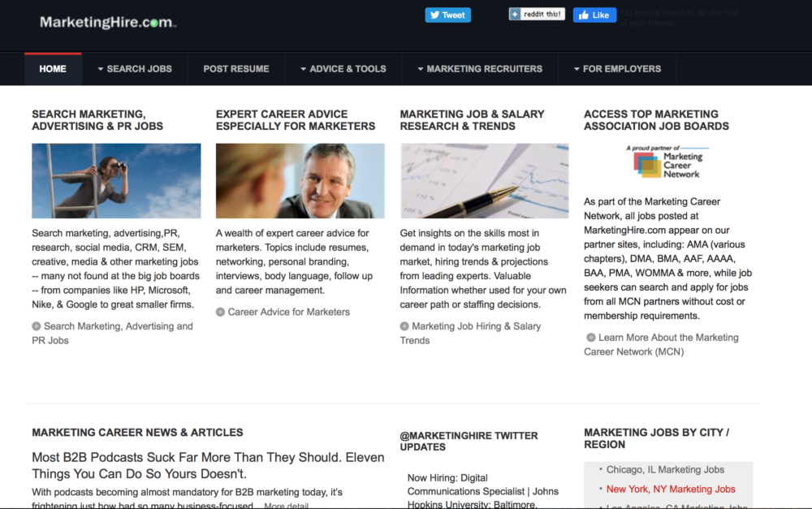Click the bullet icon beside Learn More About MCN
This screenshot has width=812, height=509.
591,338
